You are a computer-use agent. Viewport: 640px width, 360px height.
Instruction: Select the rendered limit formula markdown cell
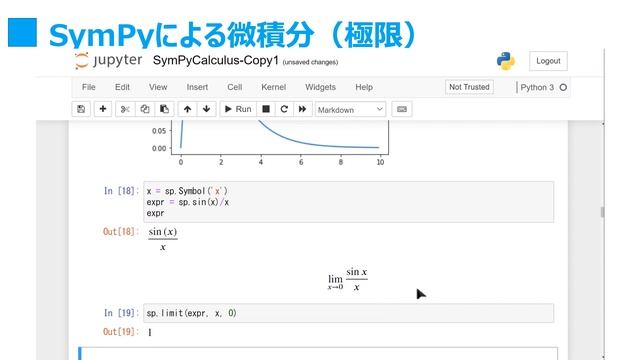click(348, 279)
